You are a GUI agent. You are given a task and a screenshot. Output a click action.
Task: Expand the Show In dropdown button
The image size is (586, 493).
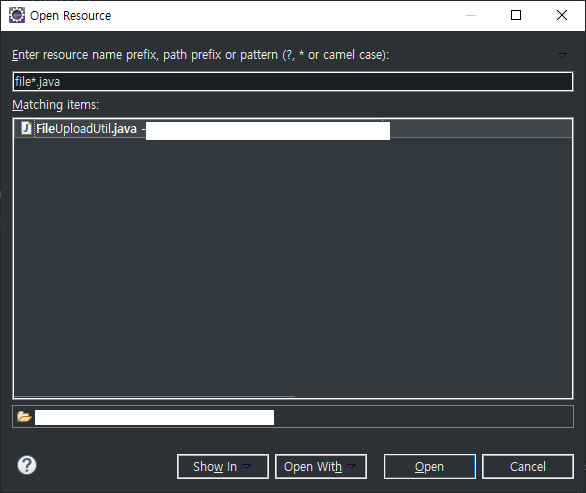[x=223, y=466]
